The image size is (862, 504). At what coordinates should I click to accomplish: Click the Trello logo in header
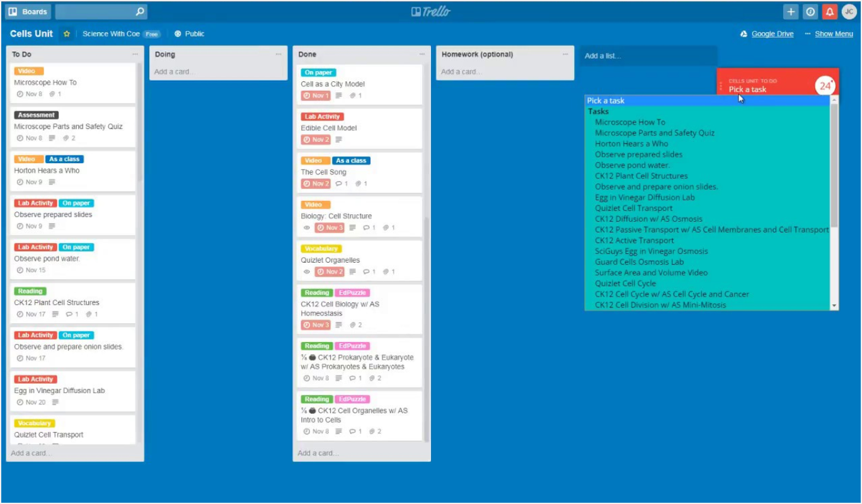click(431, 11)
